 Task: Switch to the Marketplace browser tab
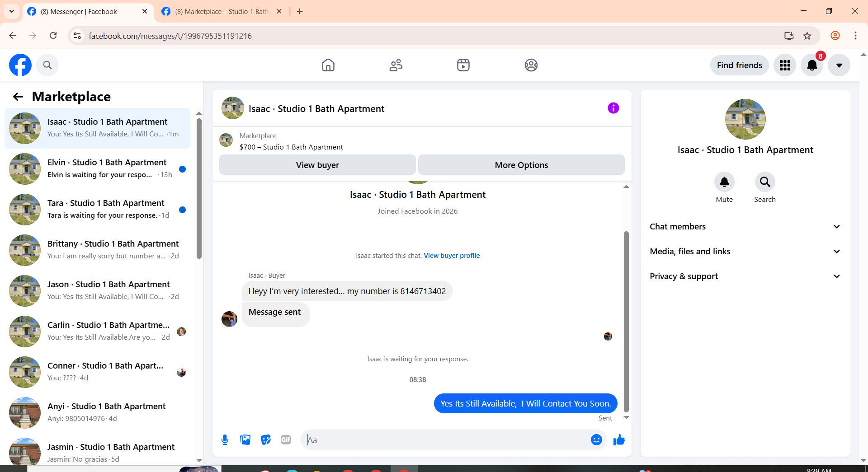click(222, 11)
